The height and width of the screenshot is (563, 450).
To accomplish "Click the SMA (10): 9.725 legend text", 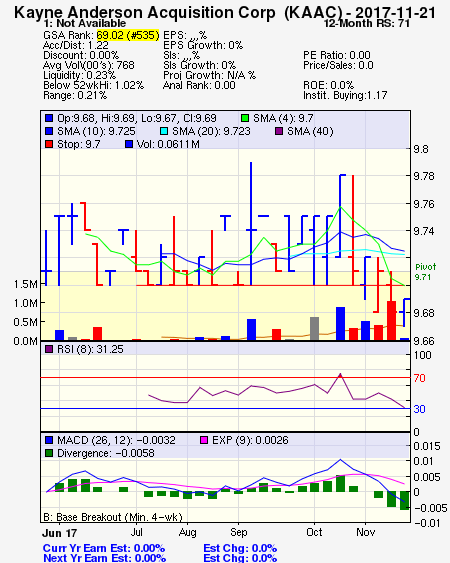I will point(96,131).
